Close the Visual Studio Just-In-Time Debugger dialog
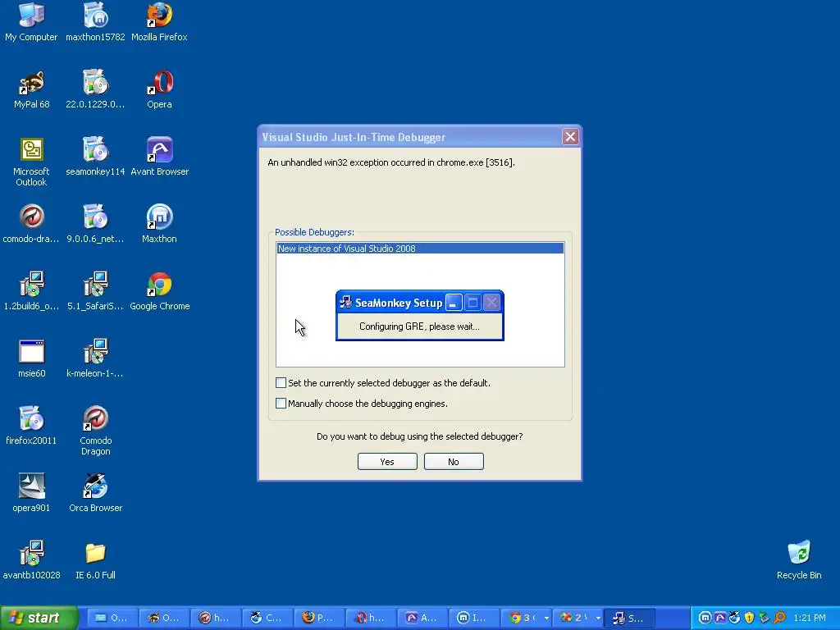 571,137
